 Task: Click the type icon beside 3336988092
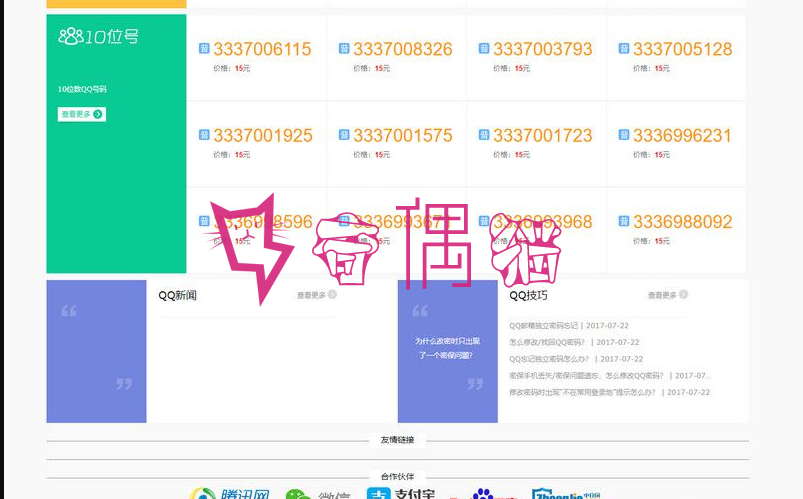623,221
